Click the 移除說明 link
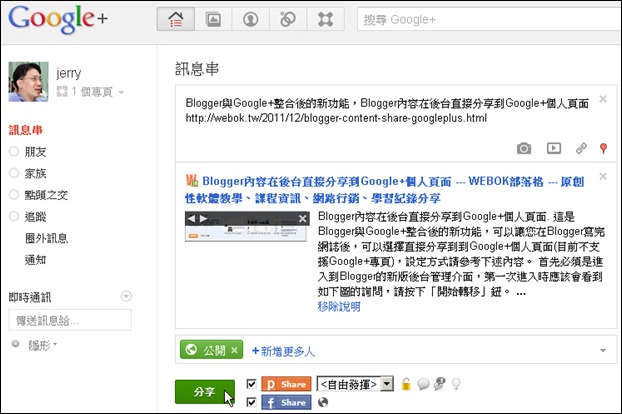This screenshot has width=622, height=414. pos(339,307)
